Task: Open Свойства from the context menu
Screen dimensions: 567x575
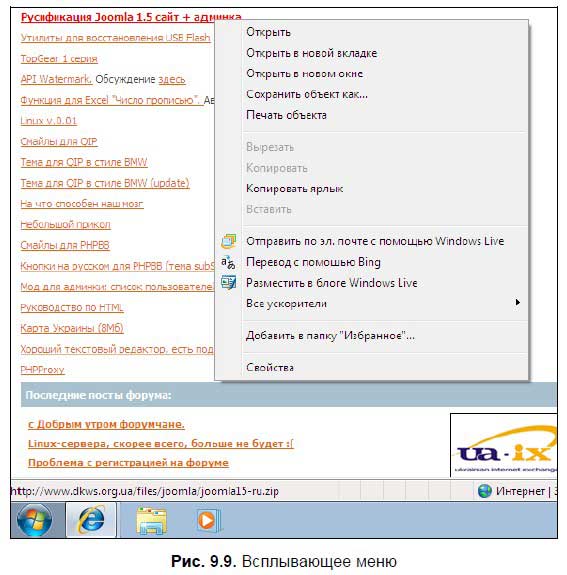Action: pyautogui.click(x=270, y=367)
